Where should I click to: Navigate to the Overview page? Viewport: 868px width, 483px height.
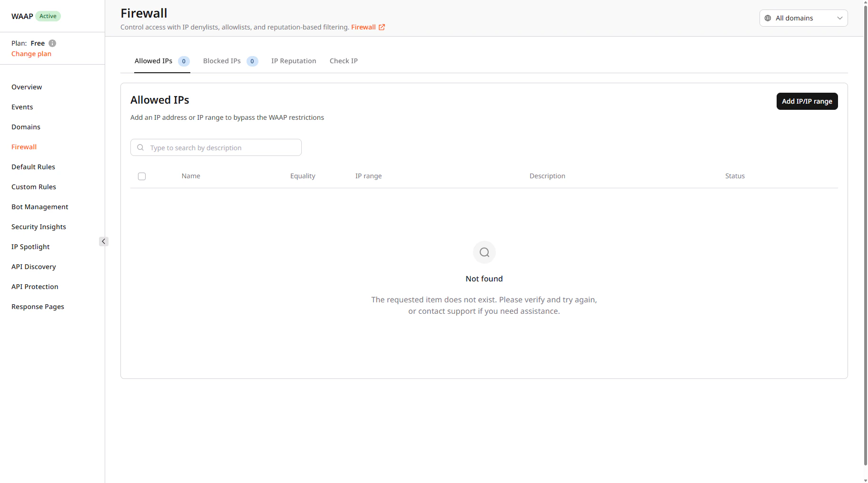[x=27, y=87]
